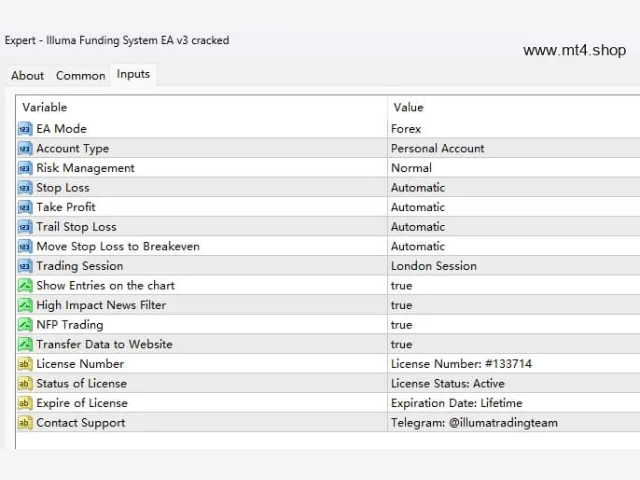Select the Transfer Data to Website label
The width and height of the screenshot is (640, 480).
pyautogui.click(x=104, y=344)
